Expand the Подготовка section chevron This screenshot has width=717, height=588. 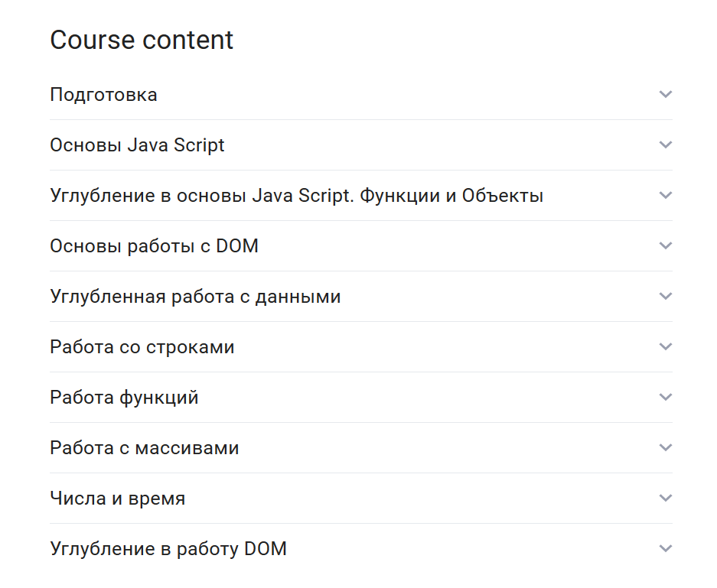coord(665,94)
